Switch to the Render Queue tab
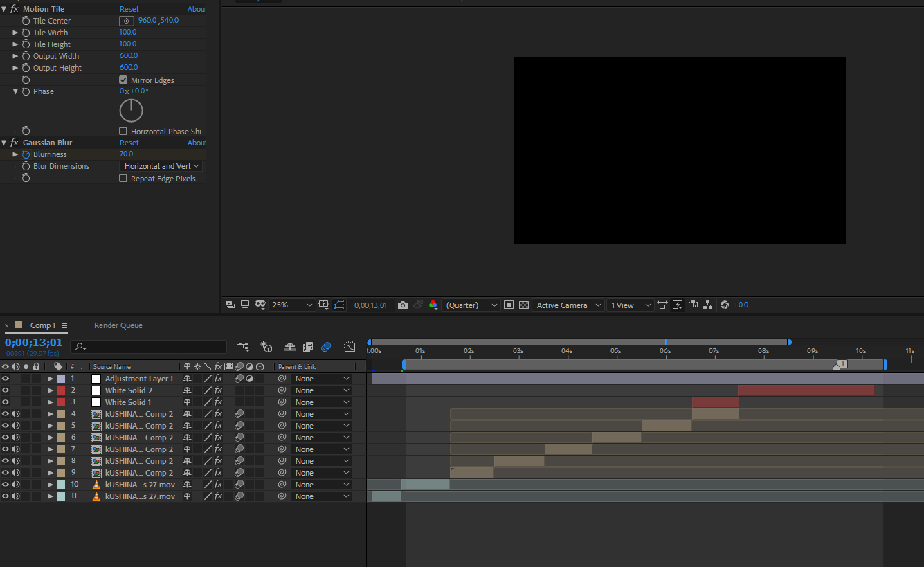Image resolution: width=924 pixels, height=567 pixels. tap(118, 325)
